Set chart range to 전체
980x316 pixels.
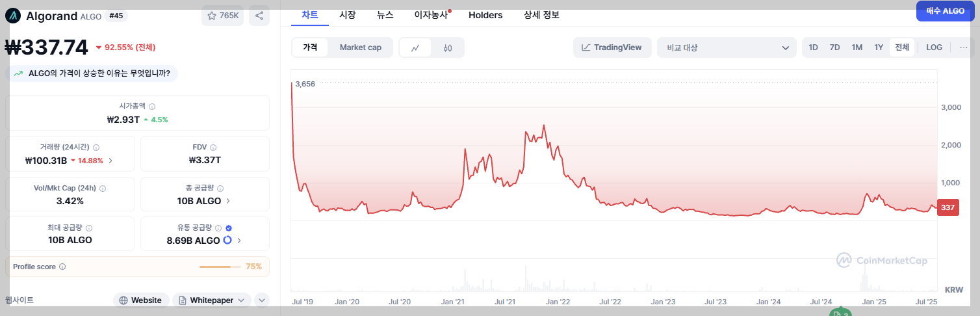[x=902, y=47]
